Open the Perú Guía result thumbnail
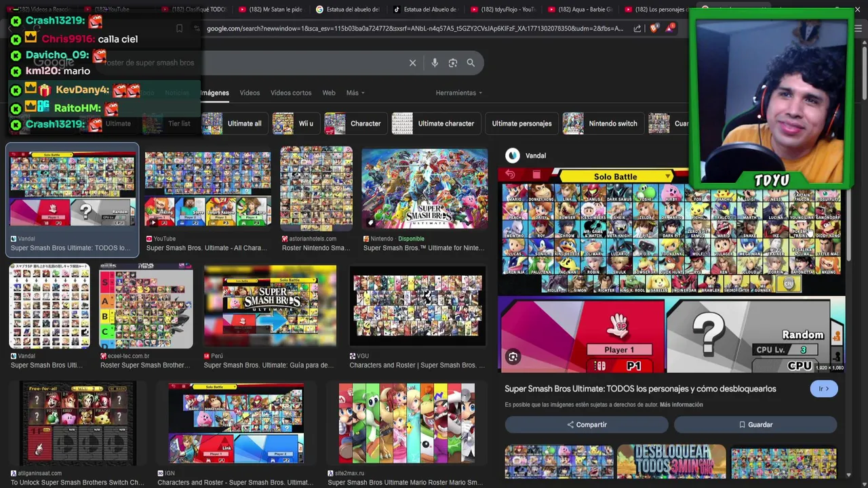Screen dimensions: 868x488 pos(270,306)
